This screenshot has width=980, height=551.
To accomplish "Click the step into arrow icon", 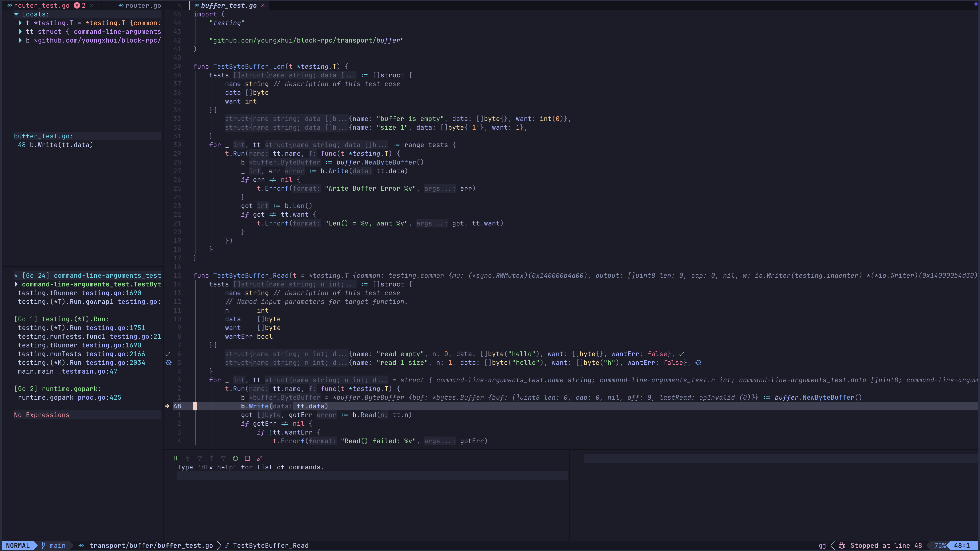I will (187, 458).
